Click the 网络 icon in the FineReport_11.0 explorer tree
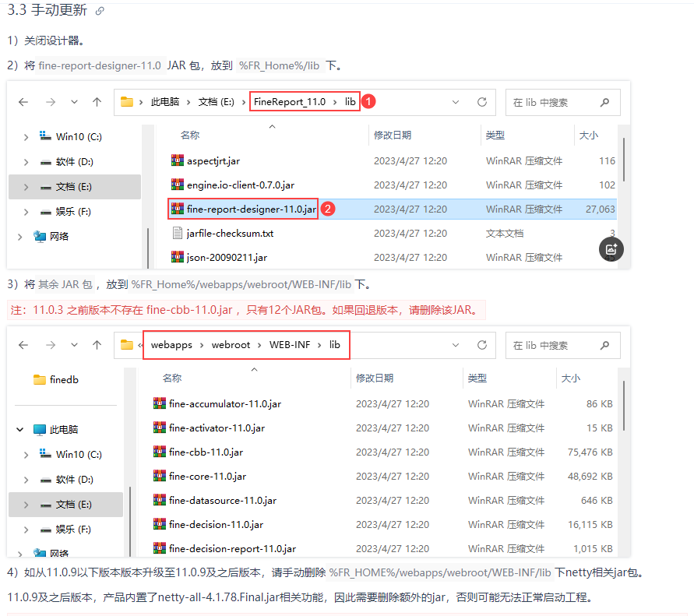This screenshot has width=694, height=616. [x=40, y=236]
